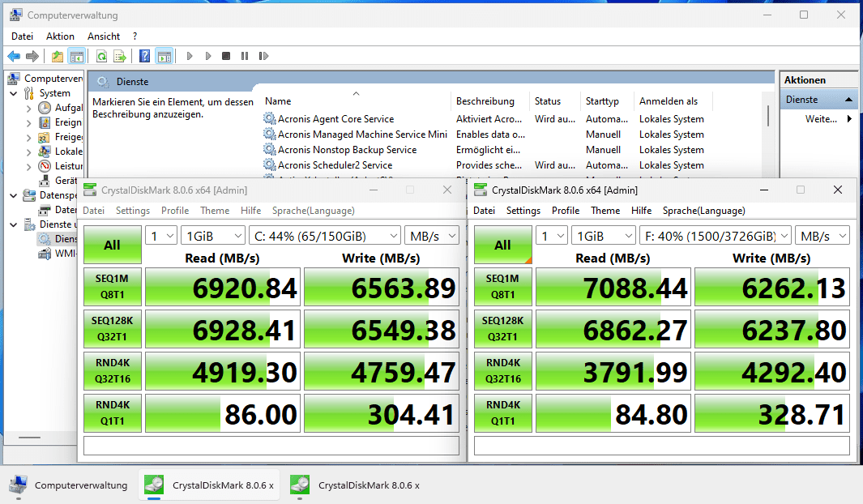This screenshot has width=863, height=504.
Task: Click the Pause service toolbar icon
Action: 245,56
